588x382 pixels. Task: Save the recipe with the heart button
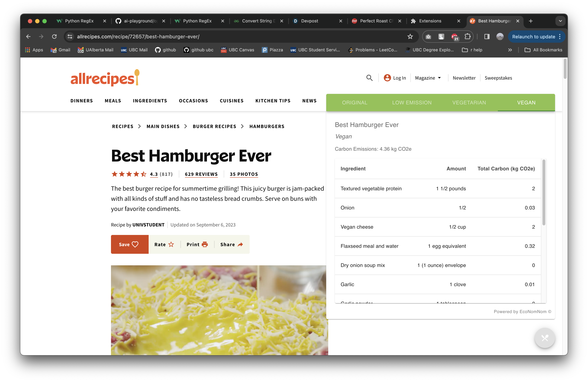coord(129,244)
